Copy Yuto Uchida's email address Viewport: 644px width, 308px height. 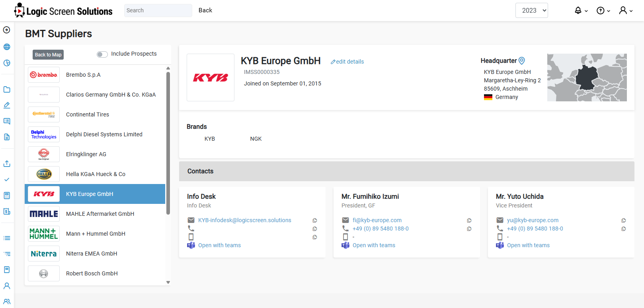[624, 221]
